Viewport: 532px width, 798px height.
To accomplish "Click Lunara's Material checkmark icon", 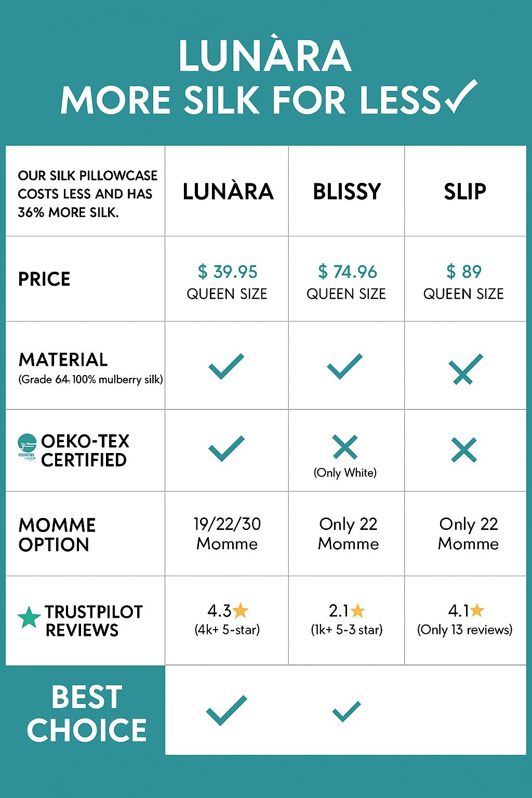I will tap(226, 366).
